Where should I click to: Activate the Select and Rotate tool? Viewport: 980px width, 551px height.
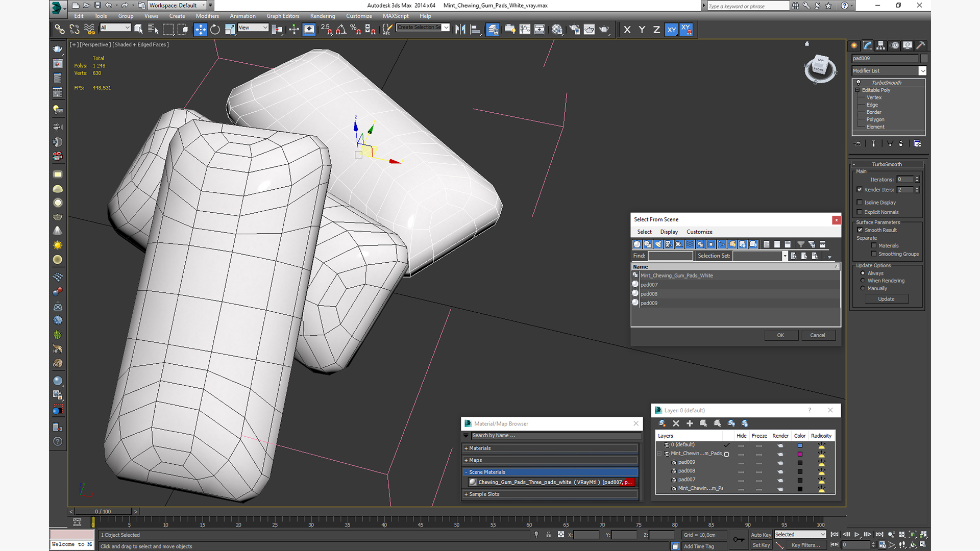pyautogui.click(x=215, y=30)
